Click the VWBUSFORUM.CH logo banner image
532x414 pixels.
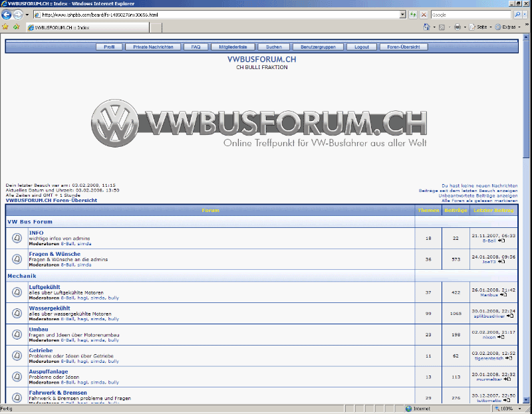click(259, 124)
